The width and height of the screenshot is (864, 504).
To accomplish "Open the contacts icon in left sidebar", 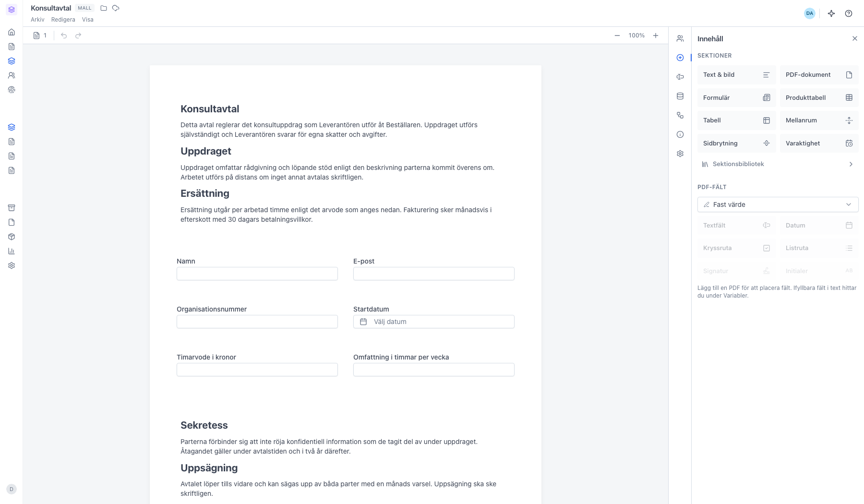I will click(12, 75).
